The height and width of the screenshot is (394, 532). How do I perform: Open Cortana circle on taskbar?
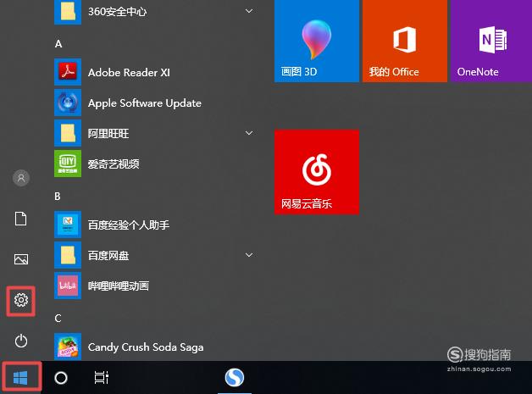click(61, 378)
